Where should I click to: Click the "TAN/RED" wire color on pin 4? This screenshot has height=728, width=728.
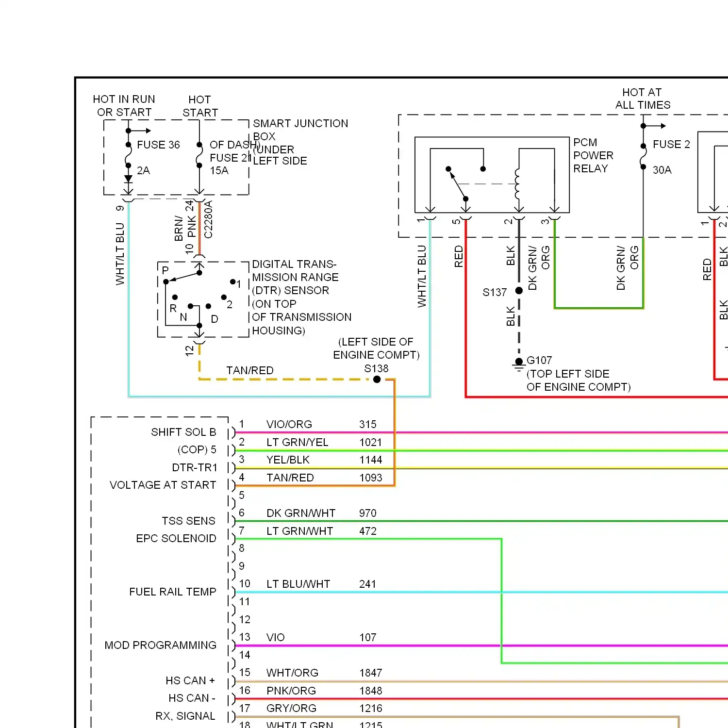tap(290, 478)
